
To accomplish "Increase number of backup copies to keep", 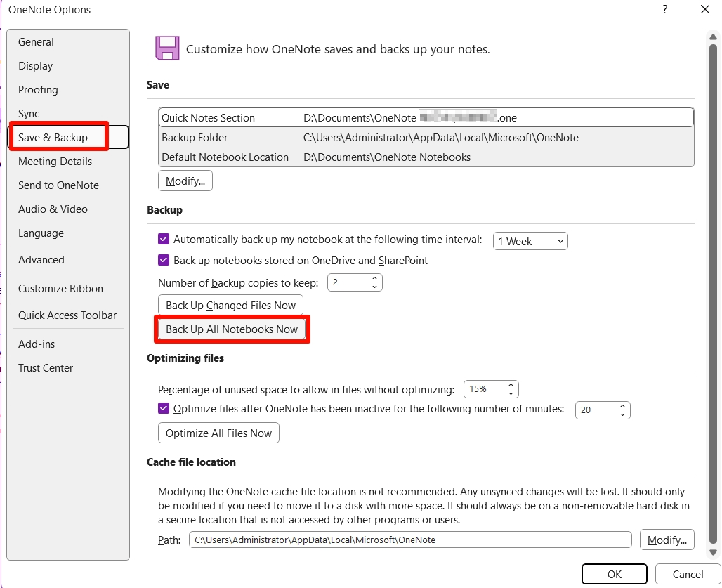I will (376, 278).
